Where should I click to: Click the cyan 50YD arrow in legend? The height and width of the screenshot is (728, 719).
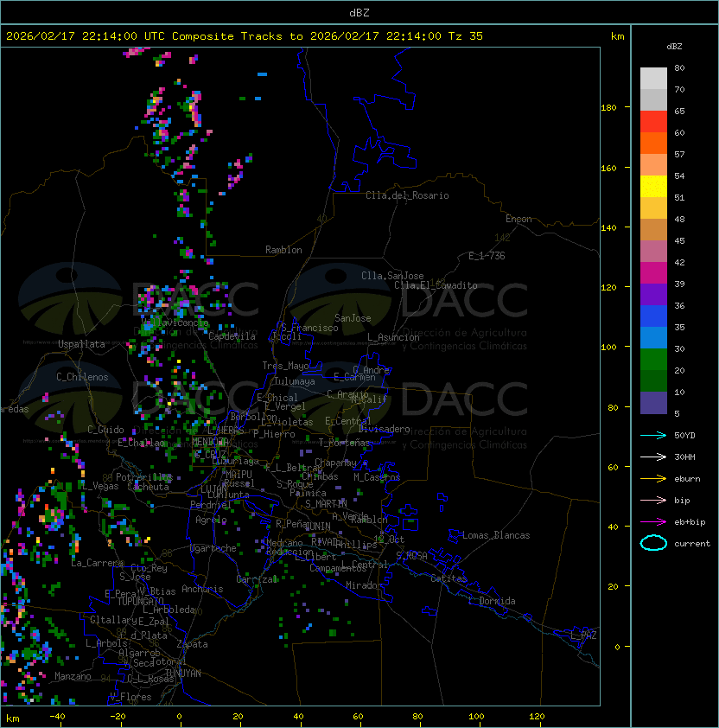[x=653, y=435]
